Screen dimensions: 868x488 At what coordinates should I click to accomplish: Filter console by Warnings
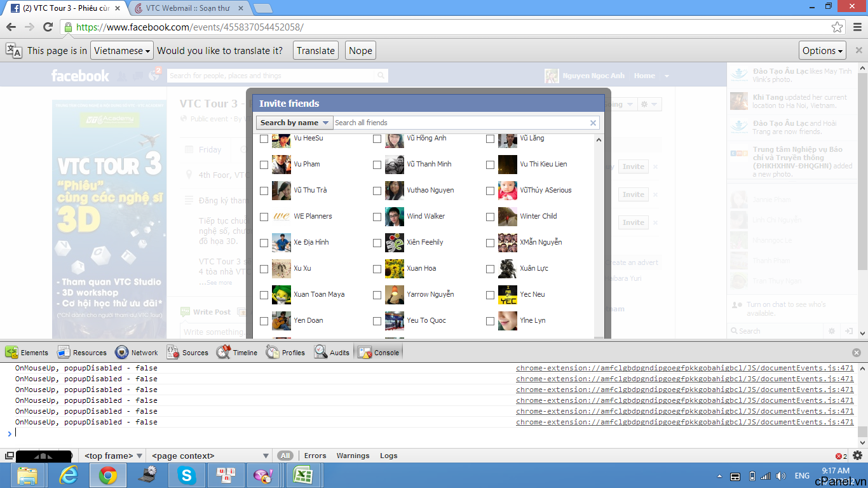point(353,456)
